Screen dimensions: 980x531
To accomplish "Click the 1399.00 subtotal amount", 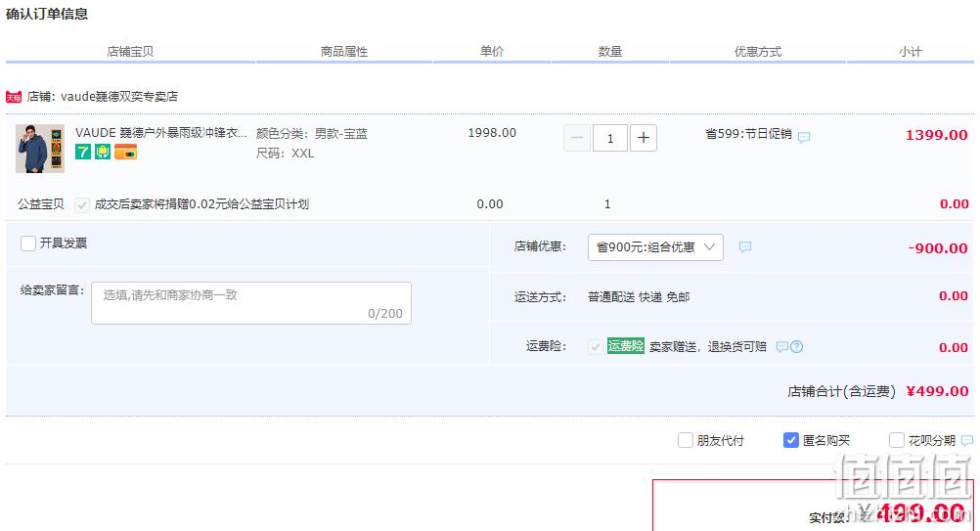I will click(x=936, y=135).
